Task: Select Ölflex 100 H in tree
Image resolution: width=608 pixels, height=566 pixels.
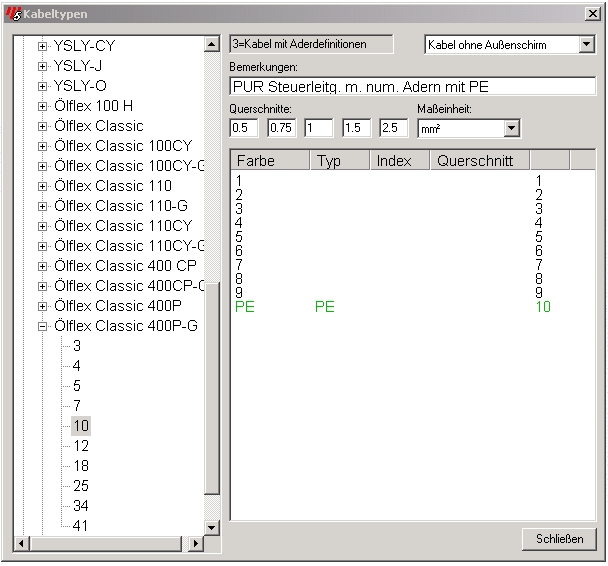Action: point(93,106)
